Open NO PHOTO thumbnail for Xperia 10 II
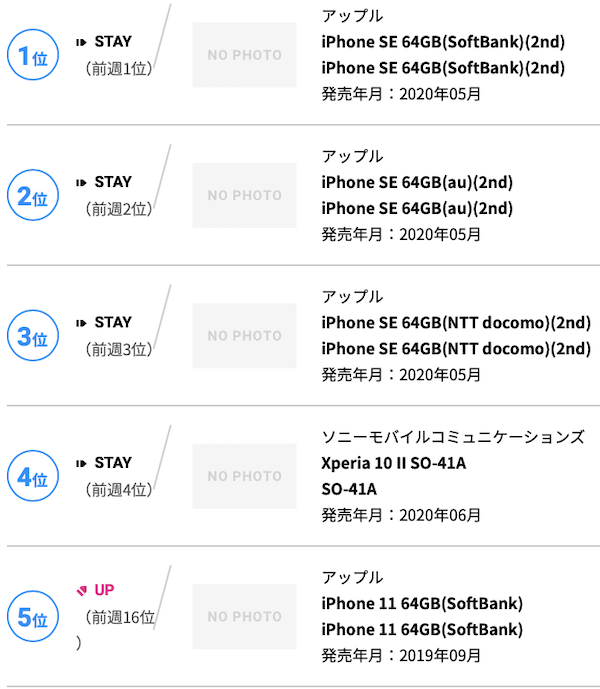This screenshot has height=689, width=600. point(244,476)
